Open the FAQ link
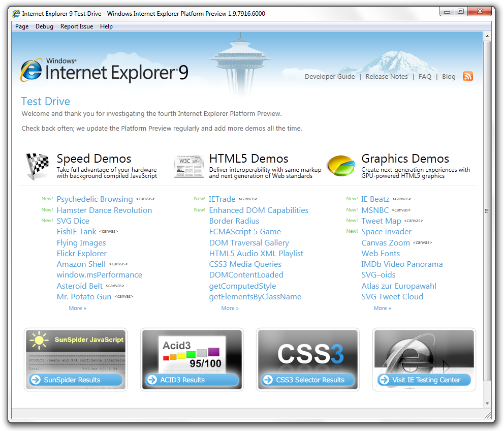504x431 pixels. tap(425, 77)
